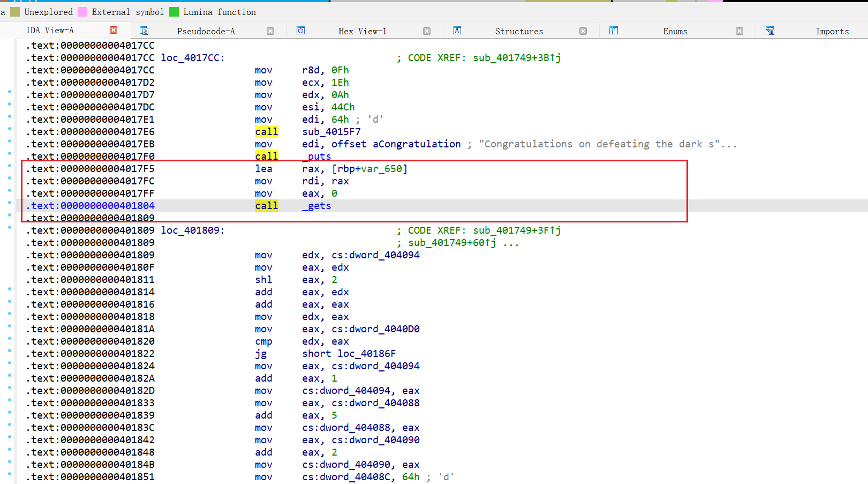The image size is (868, 484).
Task: Follow CODE XREF sub_401749+3F
Action: (517, 230)
